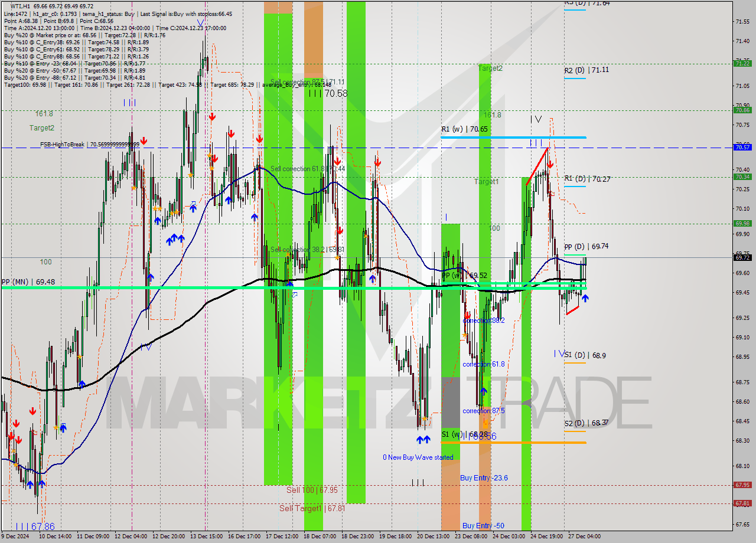Select the 'S2 (D) | 68.37' support label
This screenshot has width=756, height=543.
point(586,423)
